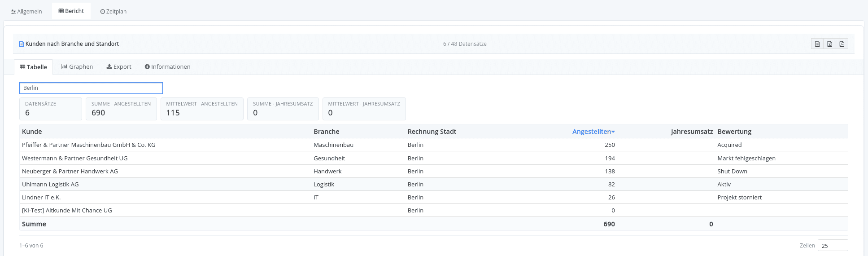
Task: Switch to the Graphen sub-tab
Action: [77, 66]
